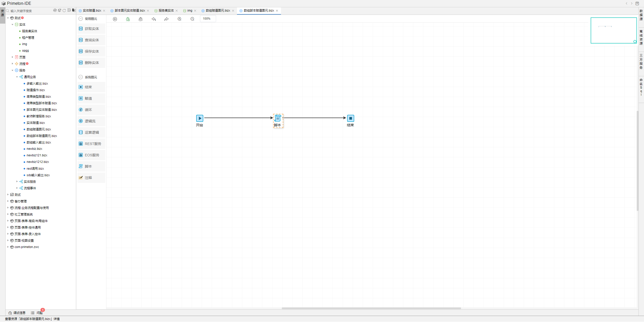Click the undo arrow icon
The width and height of the screenshot is (644, 322).
(x=154, y=19)
